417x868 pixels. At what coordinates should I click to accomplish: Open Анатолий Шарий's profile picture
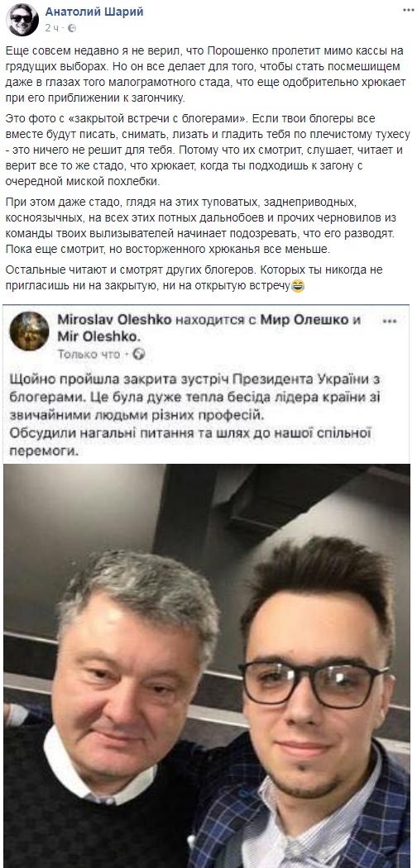[22, 19]
